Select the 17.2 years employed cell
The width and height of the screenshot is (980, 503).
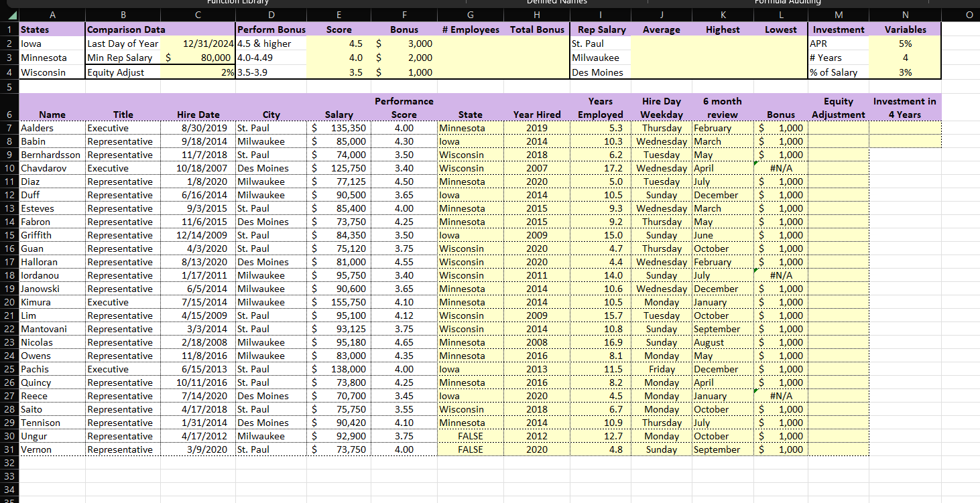tap(601, 168)
